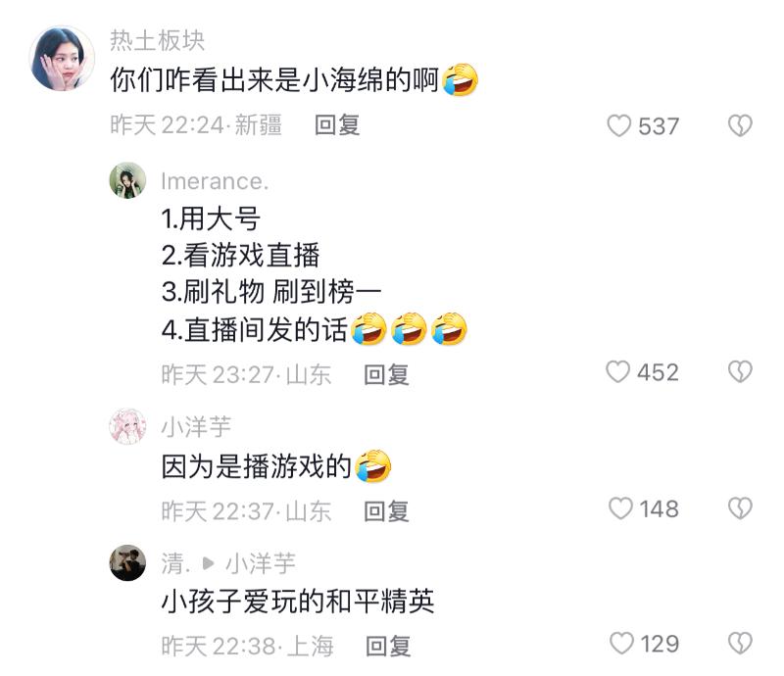
Task: Dislike 小洋芋's comment about 播游戏
Action: pos(740,508)
